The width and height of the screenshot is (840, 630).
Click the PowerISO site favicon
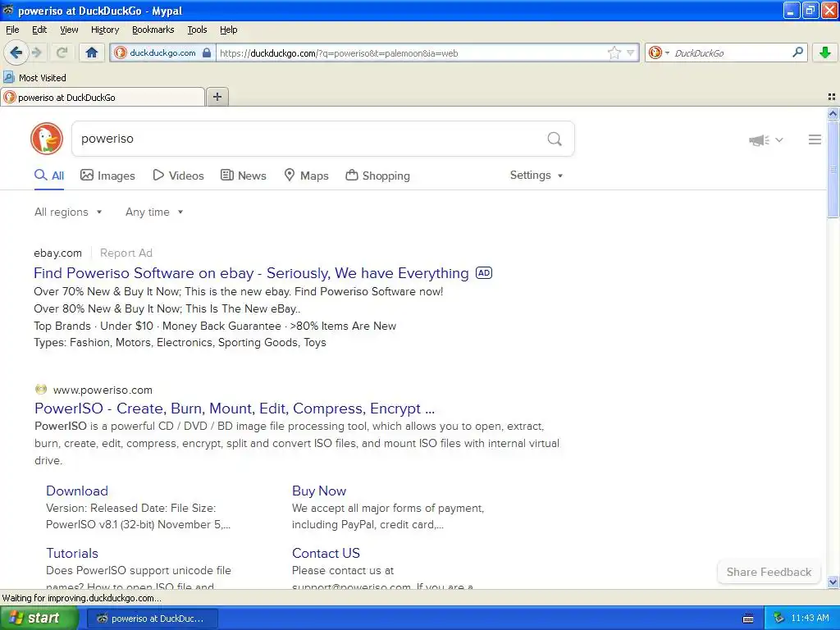[41, 390]
